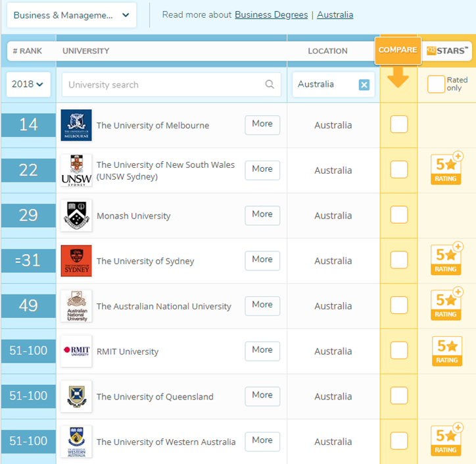
Task: Click More for University of Queensland
Action: (262, 396)
